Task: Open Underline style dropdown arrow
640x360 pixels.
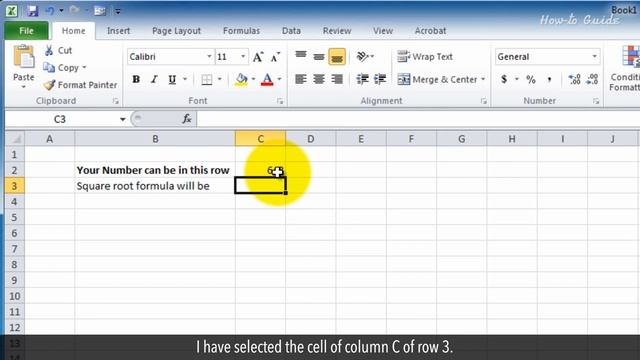Action: point(185,79)
